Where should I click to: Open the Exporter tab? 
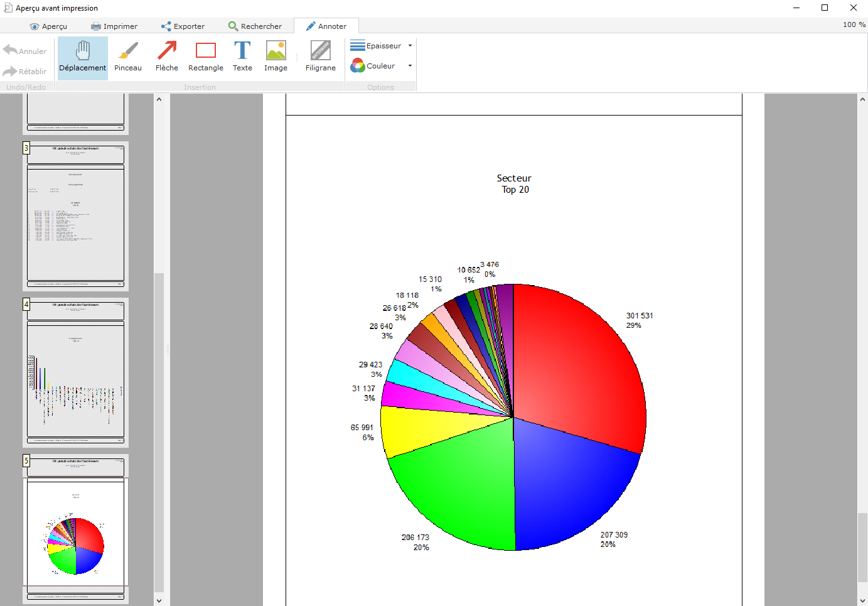183,26
